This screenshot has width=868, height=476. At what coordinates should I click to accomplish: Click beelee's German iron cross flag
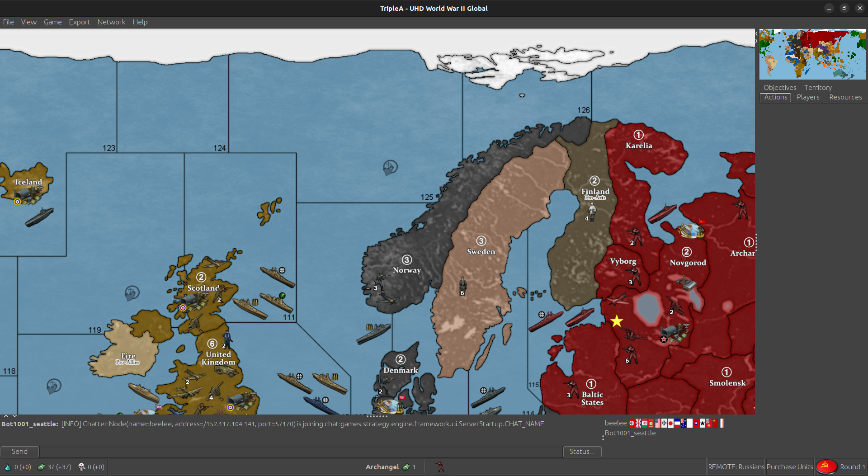664,423
